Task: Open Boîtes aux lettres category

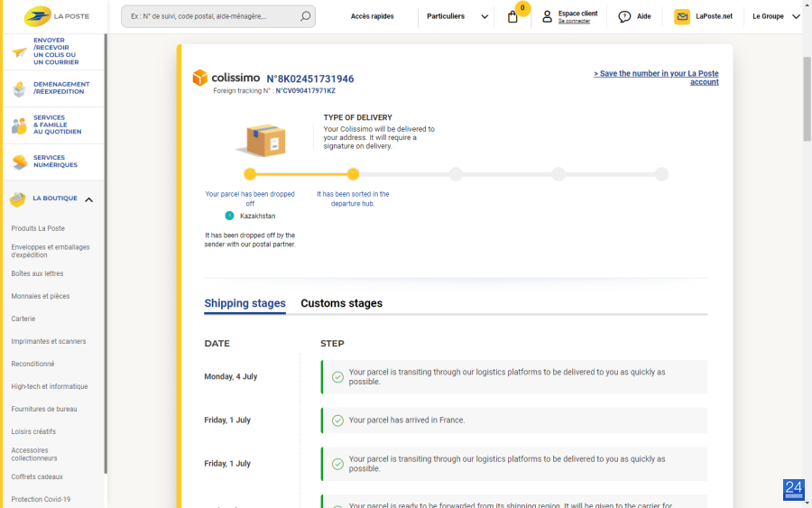Action: coord(37,273)
